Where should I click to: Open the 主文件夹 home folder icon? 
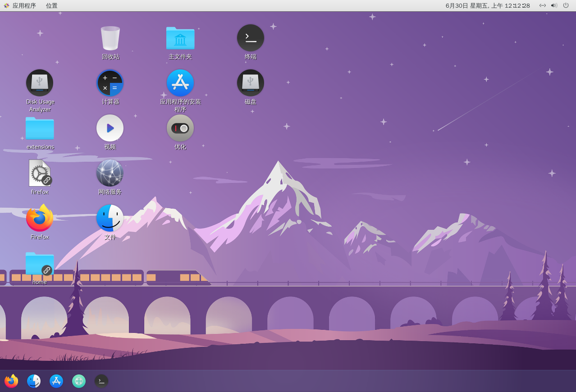point(180,38)
